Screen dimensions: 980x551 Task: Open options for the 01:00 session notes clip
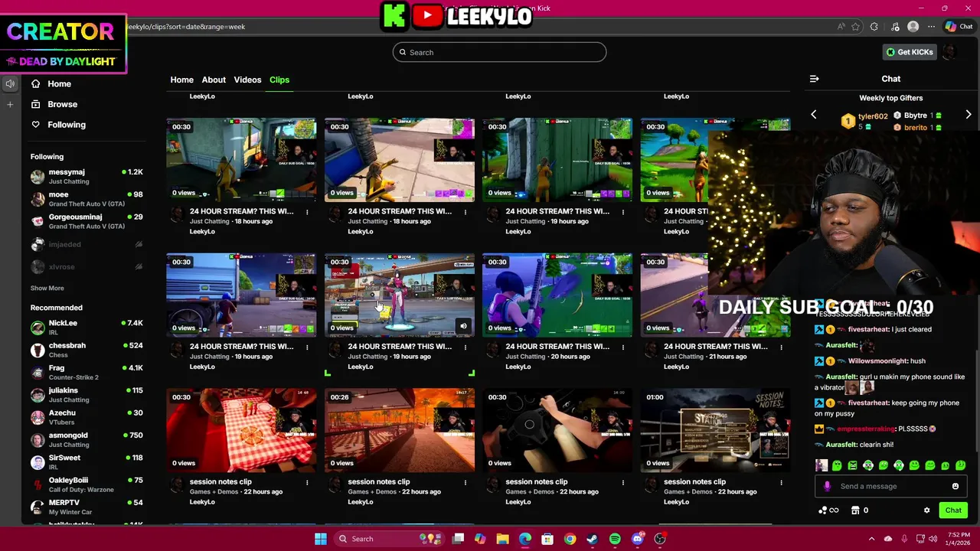pyautogui.click(x=782, y=483)
